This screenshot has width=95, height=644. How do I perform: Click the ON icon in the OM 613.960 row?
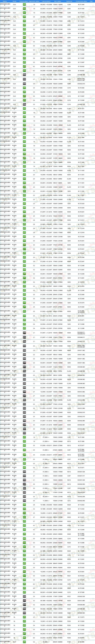pos(24,600)
